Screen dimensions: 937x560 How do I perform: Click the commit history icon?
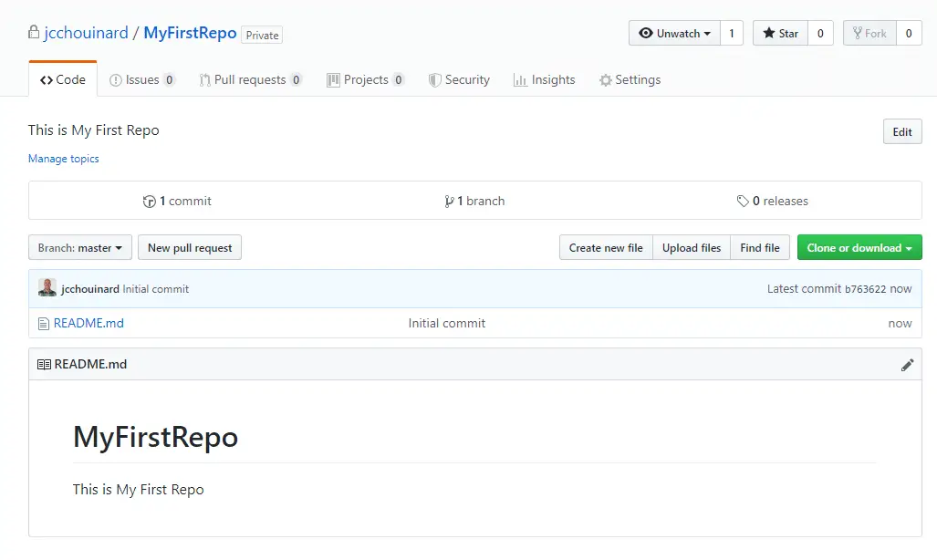tap(150, 202)
